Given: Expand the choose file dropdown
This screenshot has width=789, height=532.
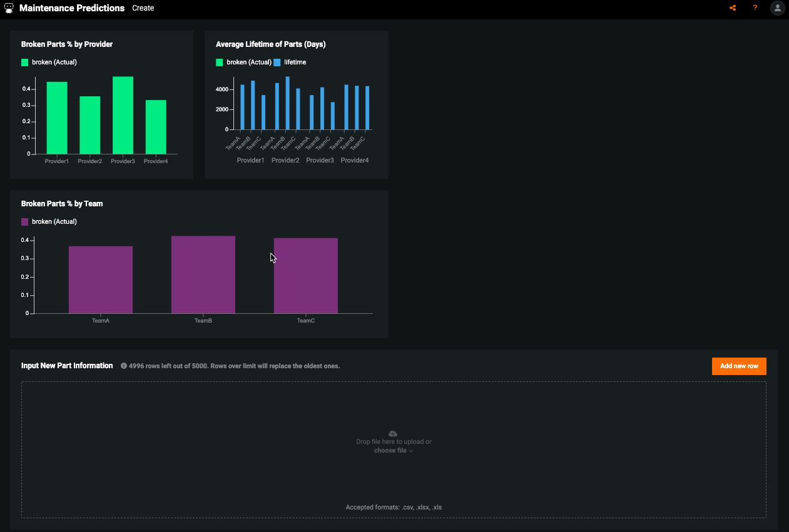Looking at the screenshot, I should [394, 450].
